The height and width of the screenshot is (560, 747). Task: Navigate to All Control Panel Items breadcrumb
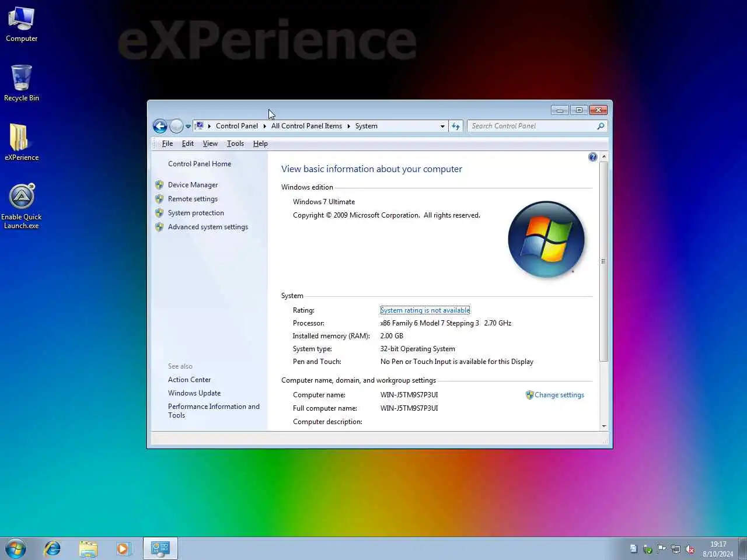[x=306, y=126]
